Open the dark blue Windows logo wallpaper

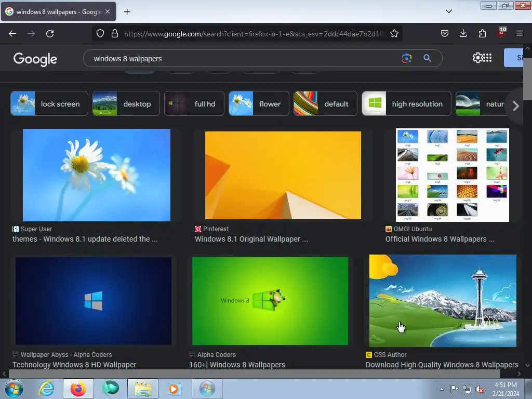coord(94,301)
